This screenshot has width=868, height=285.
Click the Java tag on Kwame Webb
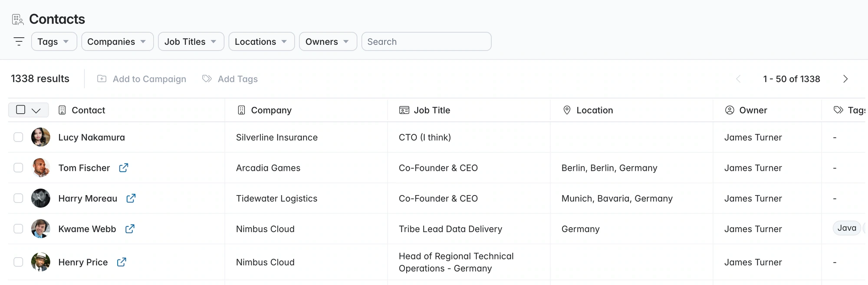click(x=846, y=228)
